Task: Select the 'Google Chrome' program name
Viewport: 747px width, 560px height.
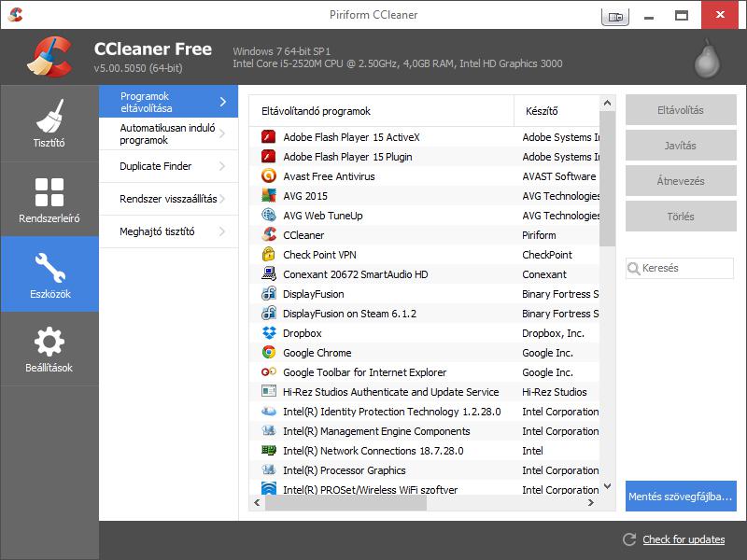Action: tap(317, 353)
